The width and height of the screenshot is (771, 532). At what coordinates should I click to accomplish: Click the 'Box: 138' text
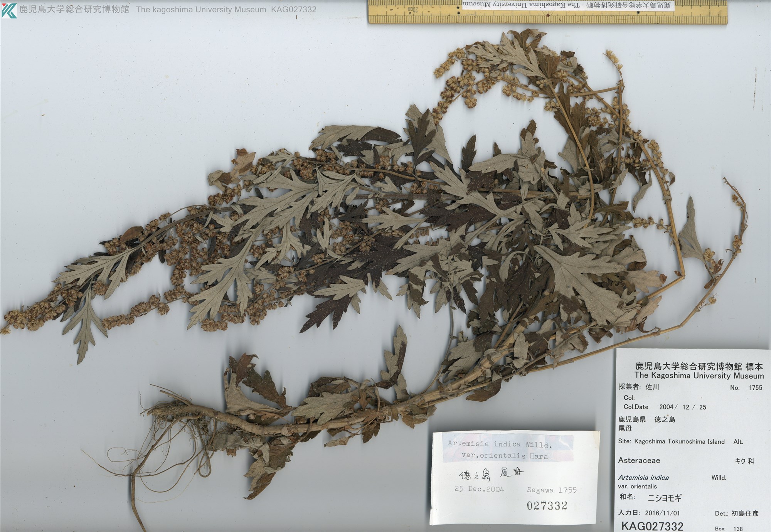(x=729, y=529)
